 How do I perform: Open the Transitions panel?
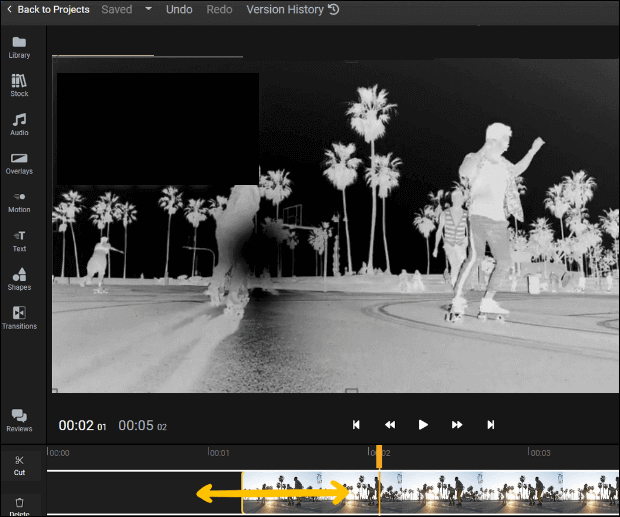coord(19,318)
